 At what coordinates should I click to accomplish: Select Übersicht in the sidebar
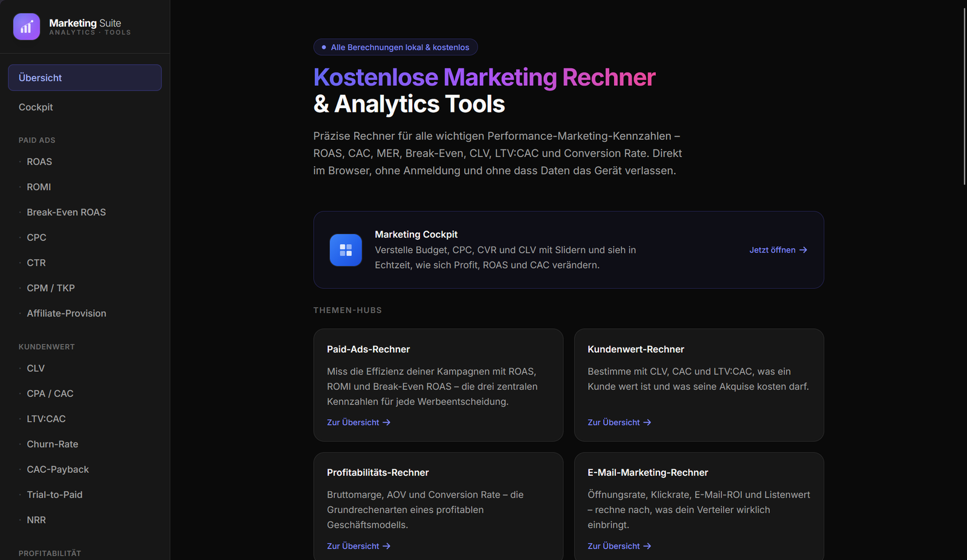85,78
